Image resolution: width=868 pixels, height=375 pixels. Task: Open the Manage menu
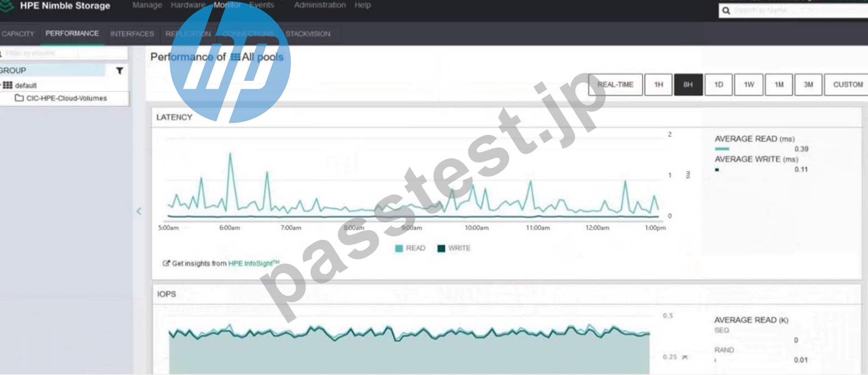pyautogui.click(x=147, y=5)
